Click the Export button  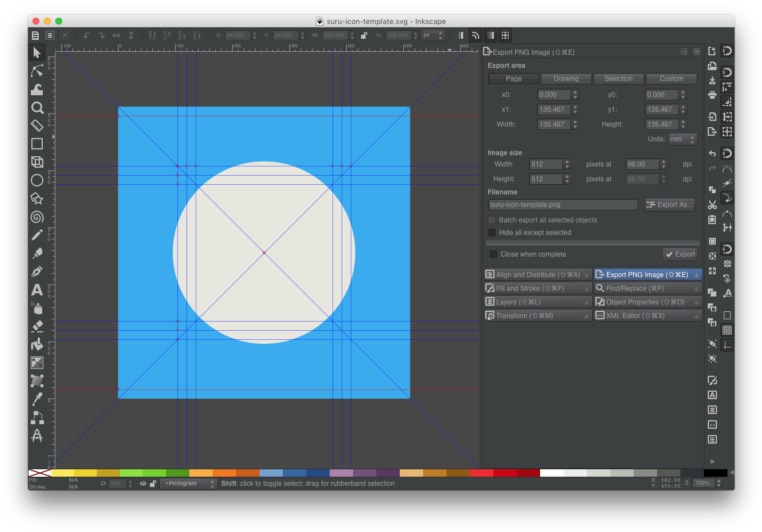680,254
